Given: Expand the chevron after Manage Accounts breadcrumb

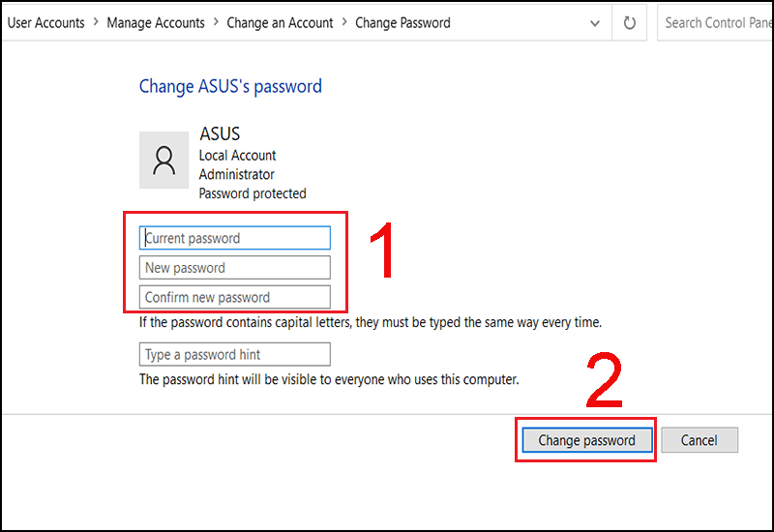Looking at the screenshot, I should [x=216, y=22].
